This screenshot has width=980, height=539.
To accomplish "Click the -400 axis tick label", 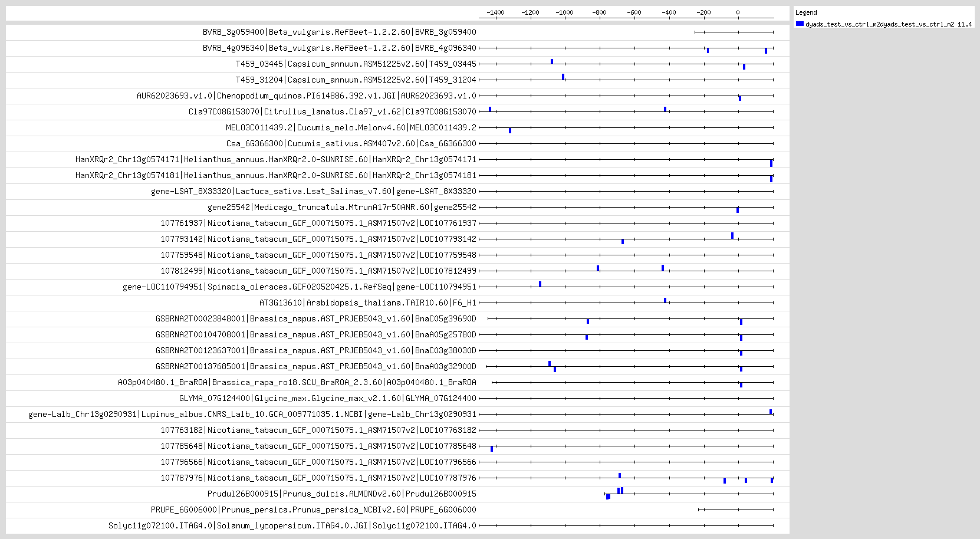I will pyautogui.click(x=668, y=12).
